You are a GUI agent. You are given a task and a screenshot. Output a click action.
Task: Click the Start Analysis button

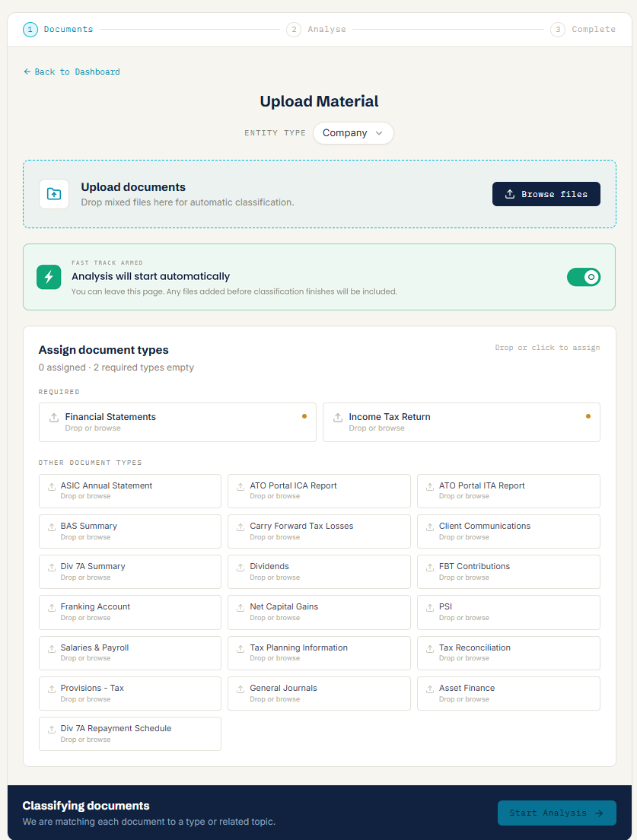(x=556, y=813)
